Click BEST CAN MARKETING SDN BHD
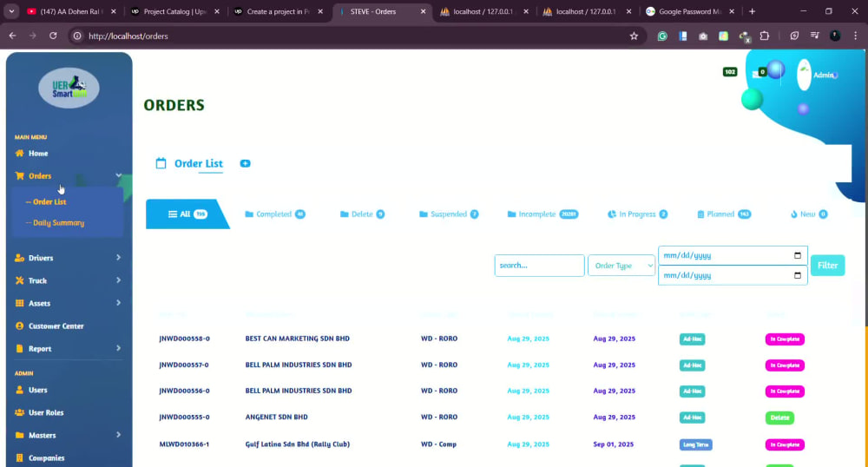868x467 pixels. point(297,339)
